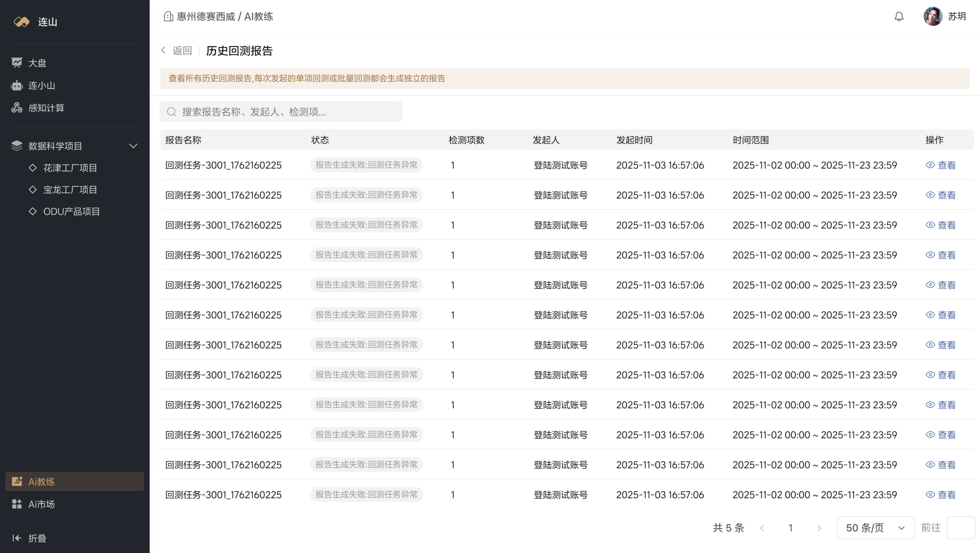Select page number 1 in pagination
Image resolution: width=980 pixels, height=553 pixels.
[791, 528]
